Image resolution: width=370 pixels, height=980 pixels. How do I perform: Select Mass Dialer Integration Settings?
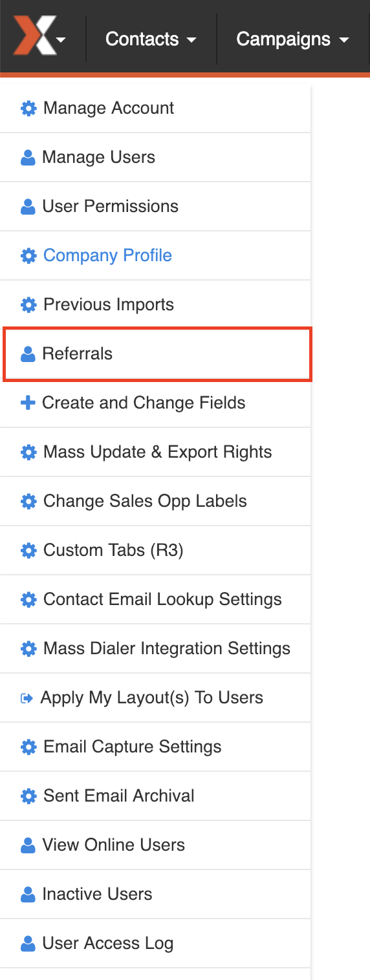155,648
